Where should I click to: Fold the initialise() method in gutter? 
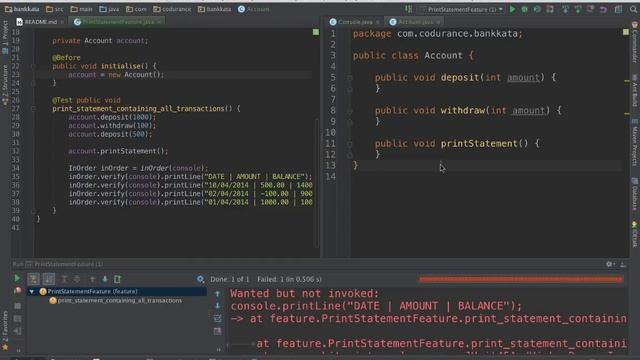pos(33,66)
